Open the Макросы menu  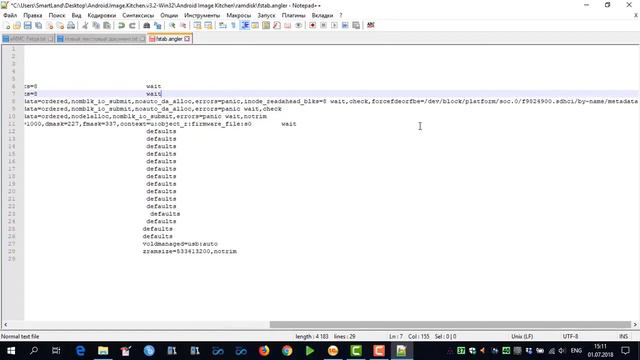239,15
